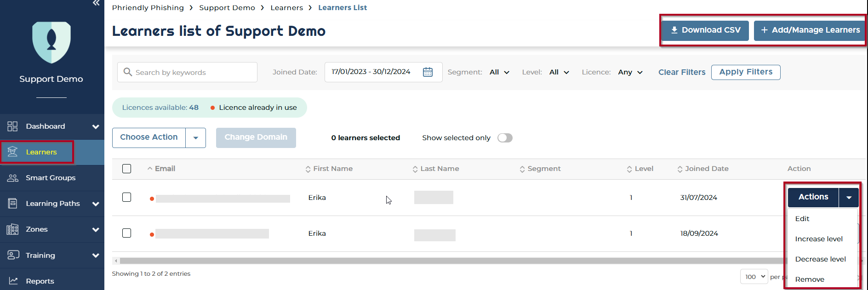Image resolution: width=868 pixels, height=290 pixels.
Task: Tick the checkbox for learner joined 18/09/2024
Action: coord(127,233)
